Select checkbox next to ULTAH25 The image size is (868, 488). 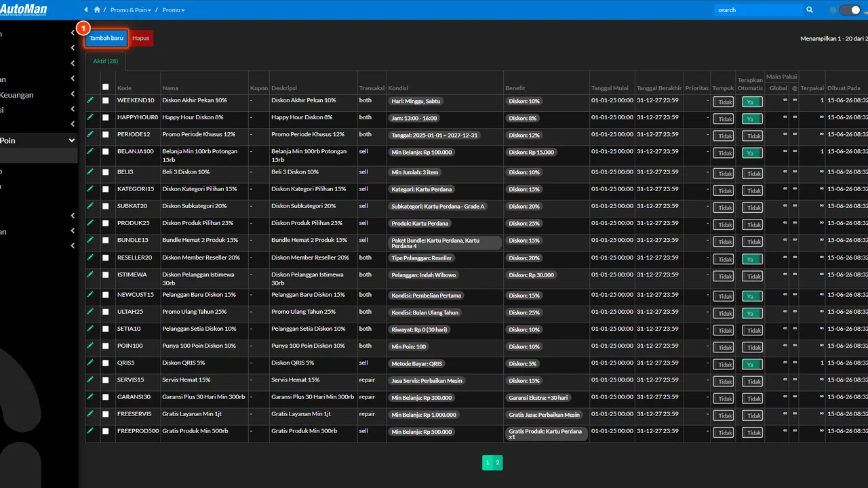pos(105,312)
